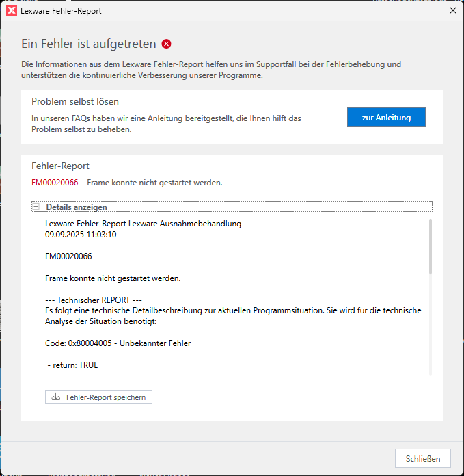The width and height of the screenshot is (464, 476).
Task: Click the download arrow icon on save button
Action: [56, 397]
